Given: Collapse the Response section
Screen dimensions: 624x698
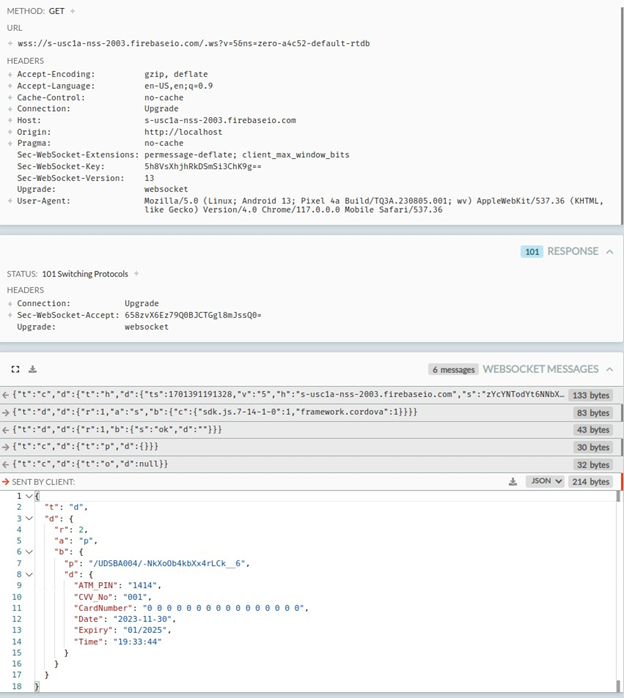Looking at the screenshot, I should point(609,252).
